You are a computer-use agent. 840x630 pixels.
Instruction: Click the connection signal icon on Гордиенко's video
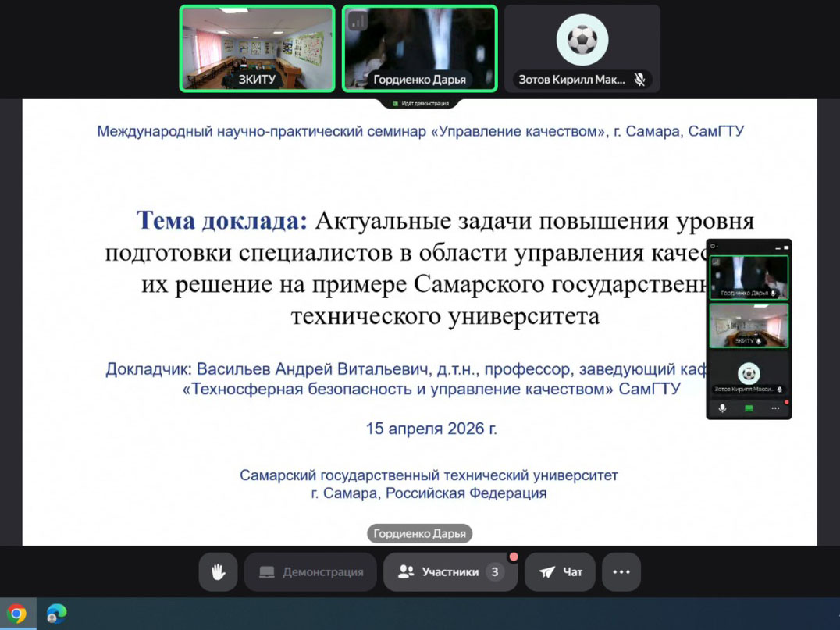[358, 21]
